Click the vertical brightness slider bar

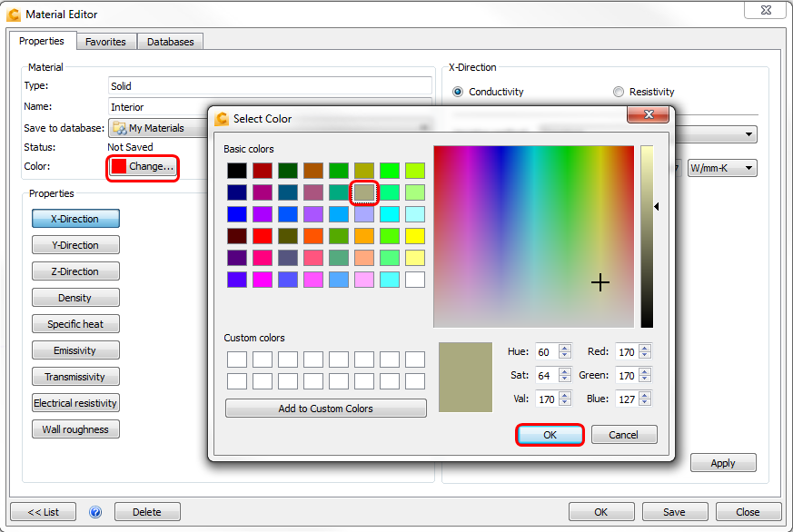(648, 236)
